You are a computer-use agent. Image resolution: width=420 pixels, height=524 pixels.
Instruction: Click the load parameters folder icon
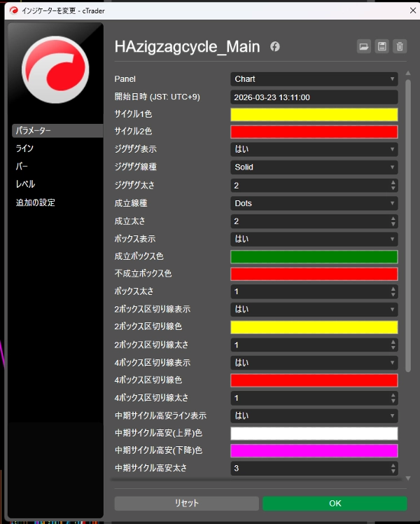(x=364, y=46)
